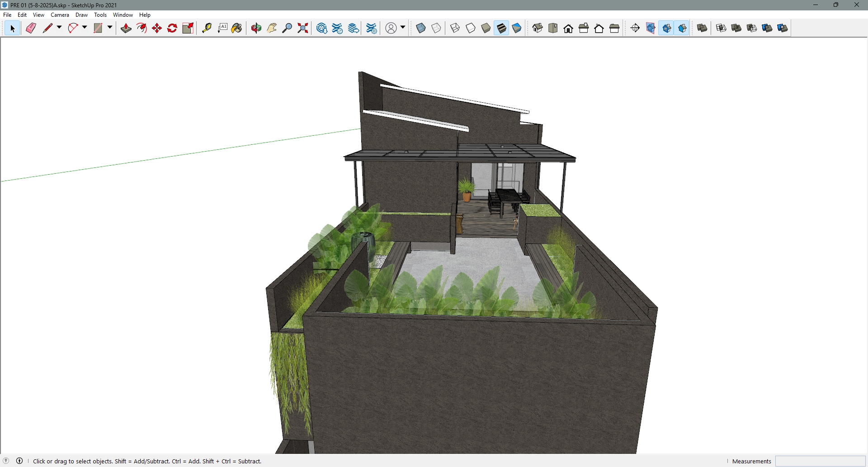Image resolution: width=868 pixels, height=467 pixels.
Task: Activate the Push/Pull tool
Action: click(x=126, y=28)
